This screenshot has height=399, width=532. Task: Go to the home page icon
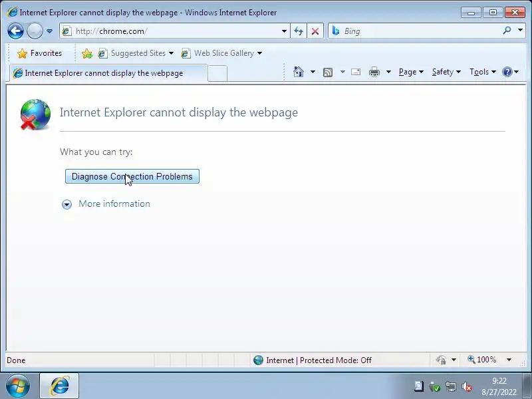(x=299, y=72)
